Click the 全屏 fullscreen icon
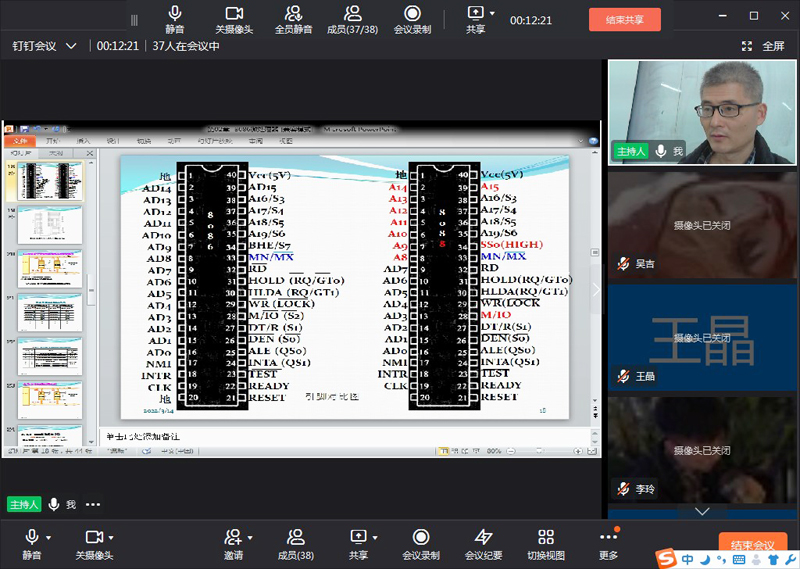The width and height of the screenshot is (800, 569). 747,46
